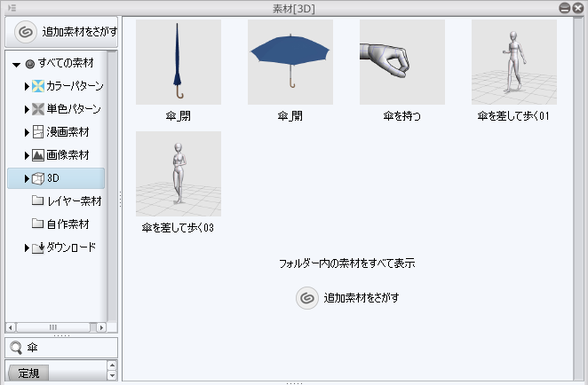The height and width of the screenshot is (385, 588).
Task: Select the 傘を差して歩く03 pose thumbnail
Action: 179,174
